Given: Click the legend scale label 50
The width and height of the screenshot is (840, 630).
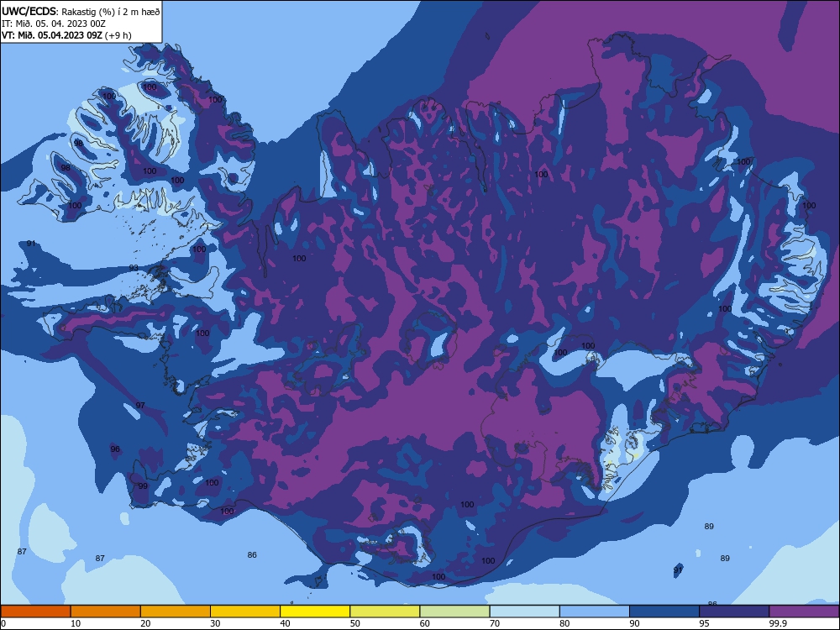Looking at the screenshot, I should tap(355, 623).
